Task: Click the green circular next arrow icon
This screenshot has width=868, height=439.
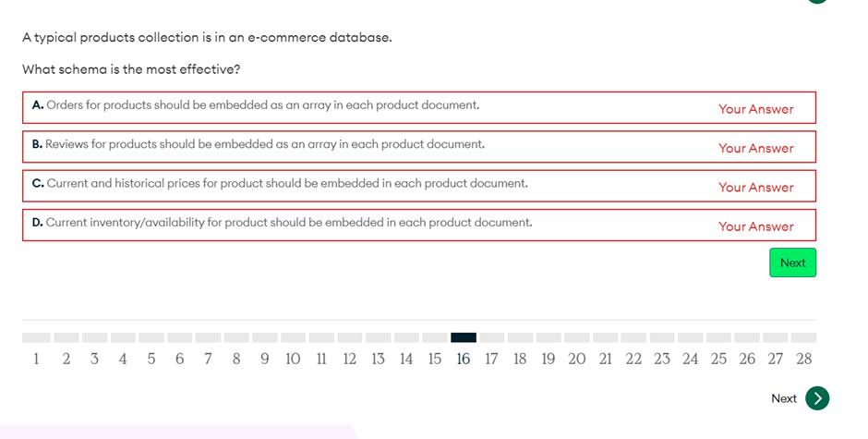Action: coord(817,398)
